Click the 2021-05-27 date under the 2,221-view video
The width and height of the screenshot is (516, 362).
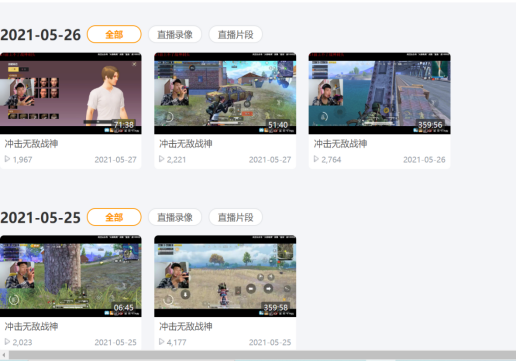pos(270,160)
